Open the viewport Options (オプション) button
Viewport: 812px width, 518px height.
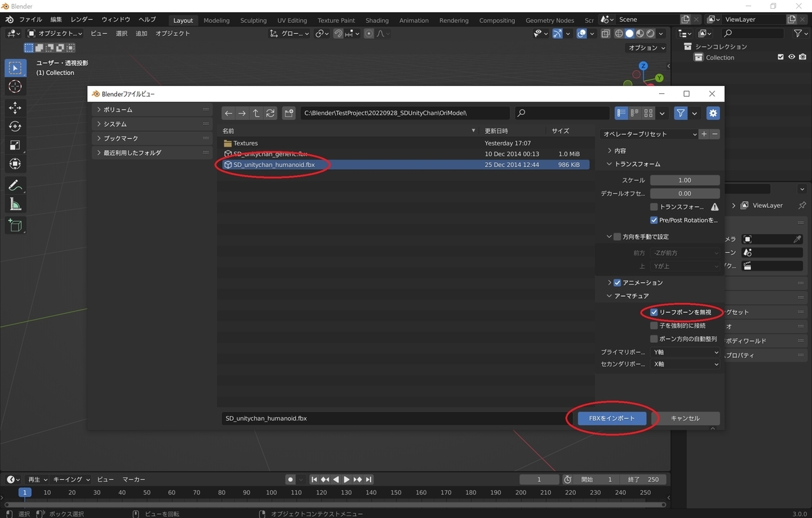[x=648, y=48]
